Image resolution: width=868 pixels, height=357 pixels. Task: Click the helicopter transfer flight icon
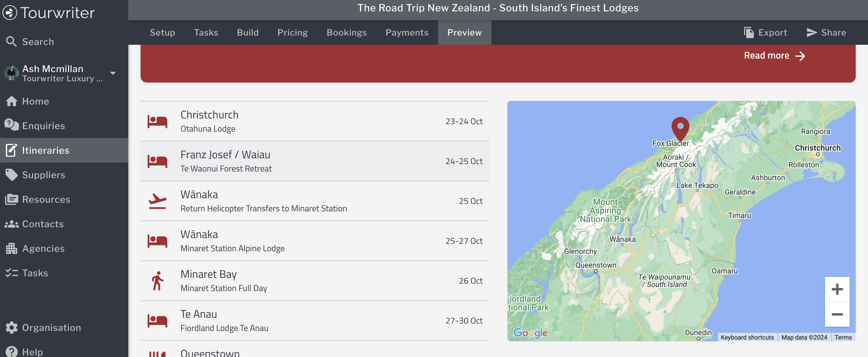[157, 201]
